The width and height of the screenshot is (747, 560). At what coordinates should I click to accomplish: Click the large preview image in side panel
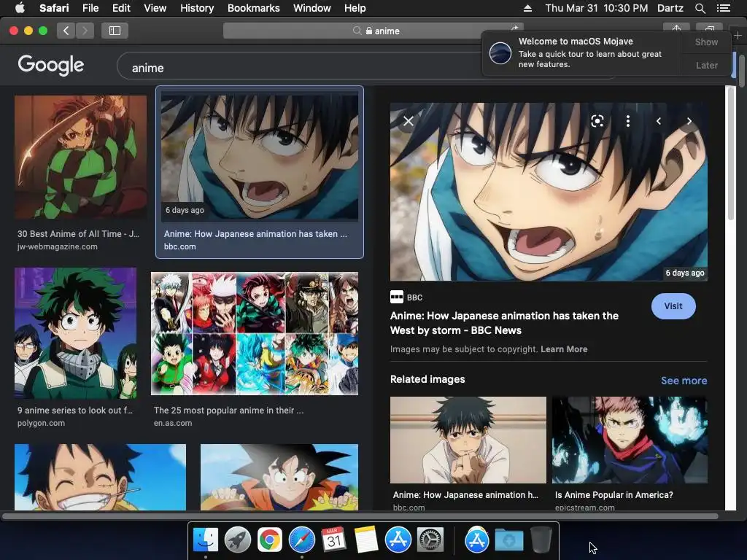[549, 192]
